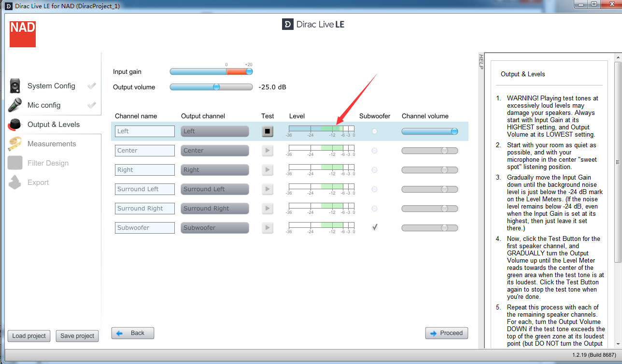
Task: Open the System Config step
Action: tap(51, 86)
